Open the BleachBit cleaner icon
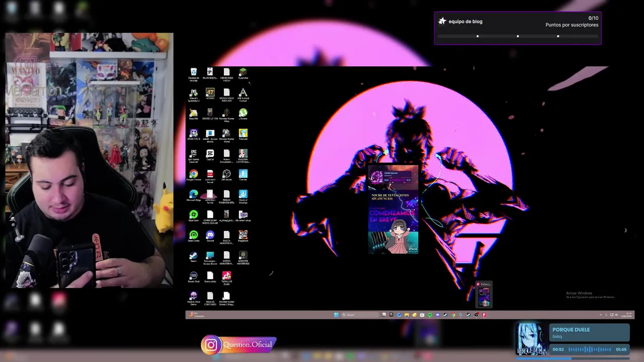The image size is (644, 362). tap(193, 115)
